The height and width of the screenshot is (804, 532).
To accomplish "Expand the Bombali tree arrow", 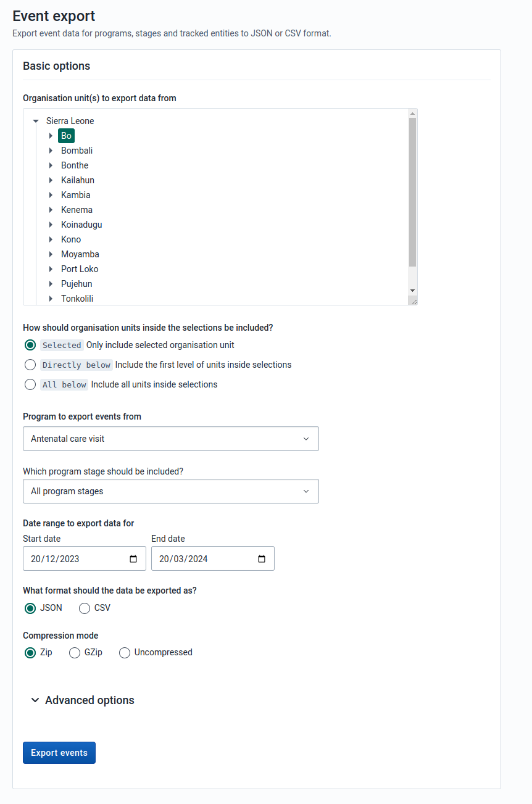I will tap(51, 151).
